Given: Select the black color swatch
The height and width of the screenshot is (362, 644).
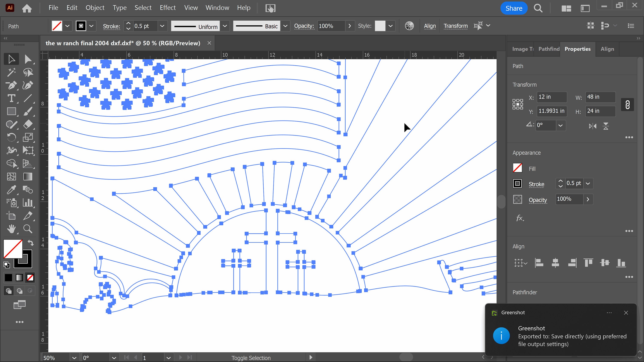Looking at the screenshot, I should coord(8,277).
